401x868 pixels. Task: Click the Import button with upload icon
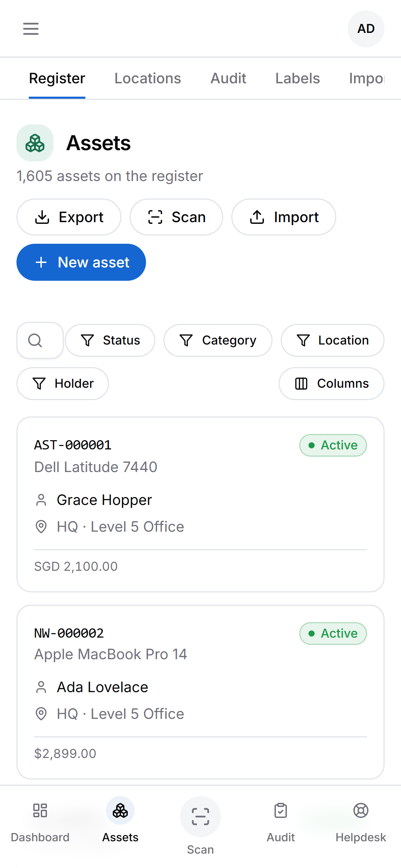284,217
